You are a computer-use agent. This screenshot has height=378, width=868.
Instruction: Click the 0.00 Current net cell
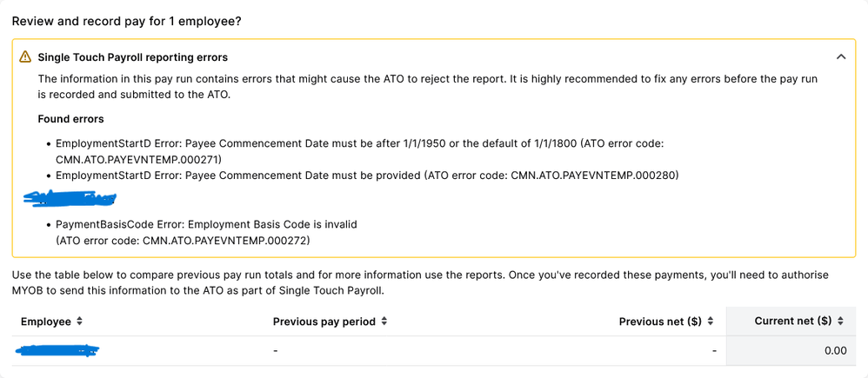(835, 351)
